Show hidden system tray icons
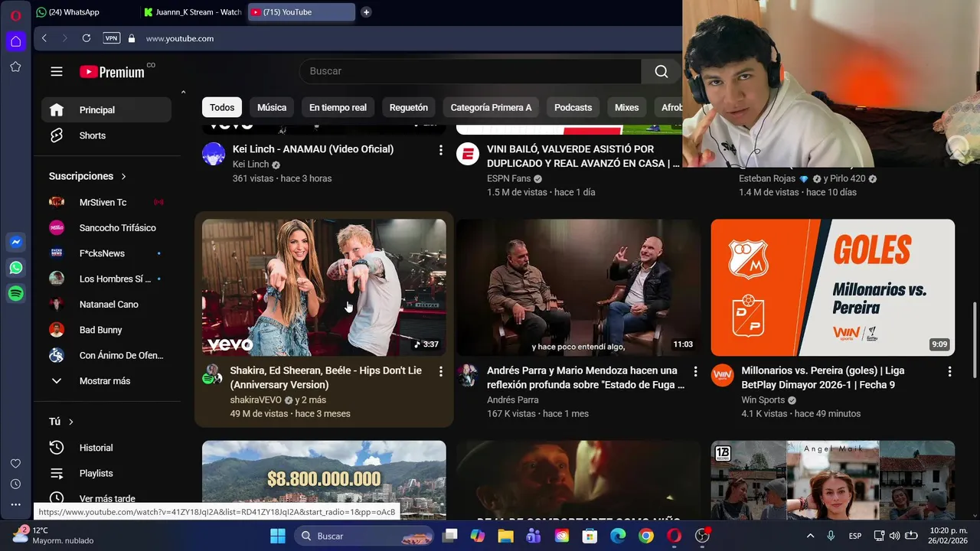Screen dimensions: 980x551 810,536
